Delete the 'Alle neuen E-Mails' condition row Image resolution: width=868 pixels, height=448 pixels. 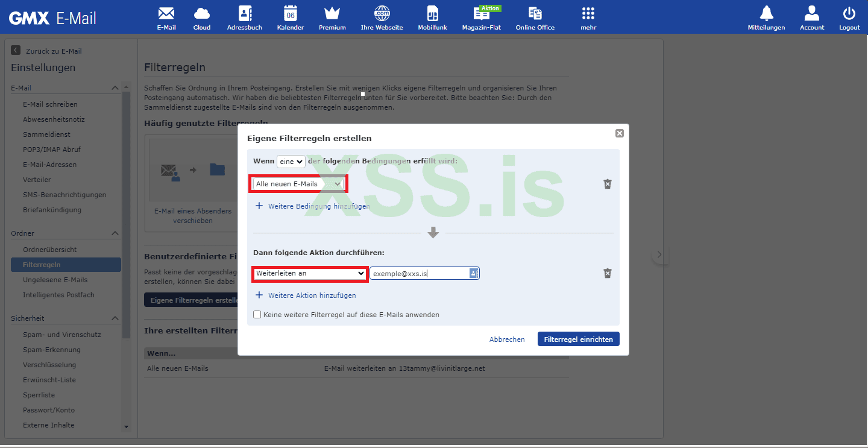(x=608, y=184)
